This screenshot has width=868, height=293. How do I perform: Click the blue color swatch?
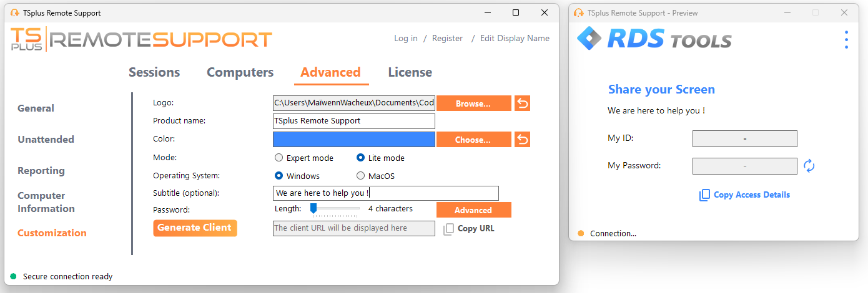coord(353,140)
